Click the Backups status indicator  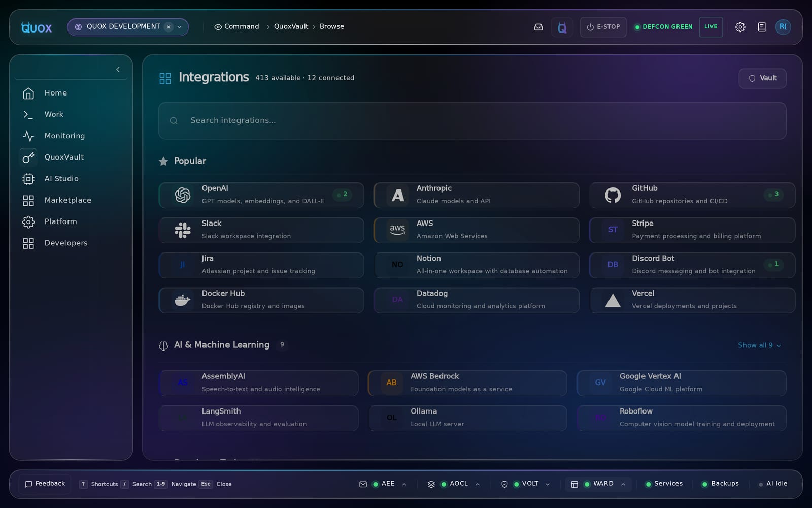(720, 484)
